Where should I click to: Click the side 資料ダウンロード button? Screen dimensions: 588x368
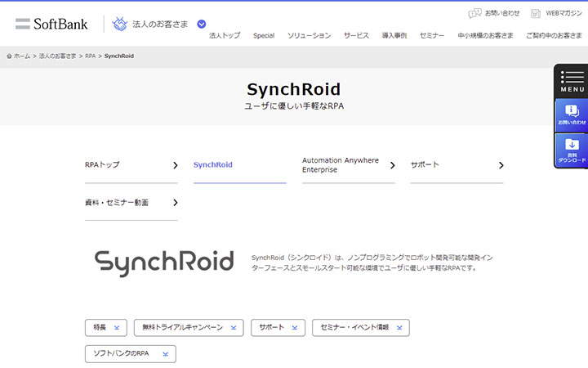pos(572,150)
